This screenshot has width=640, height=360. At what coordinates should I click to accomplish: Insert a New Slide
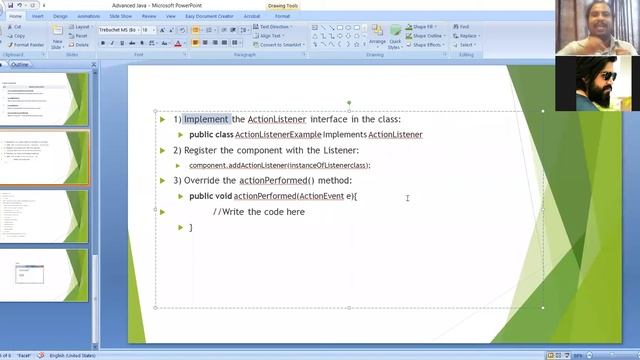pos(57,37)
